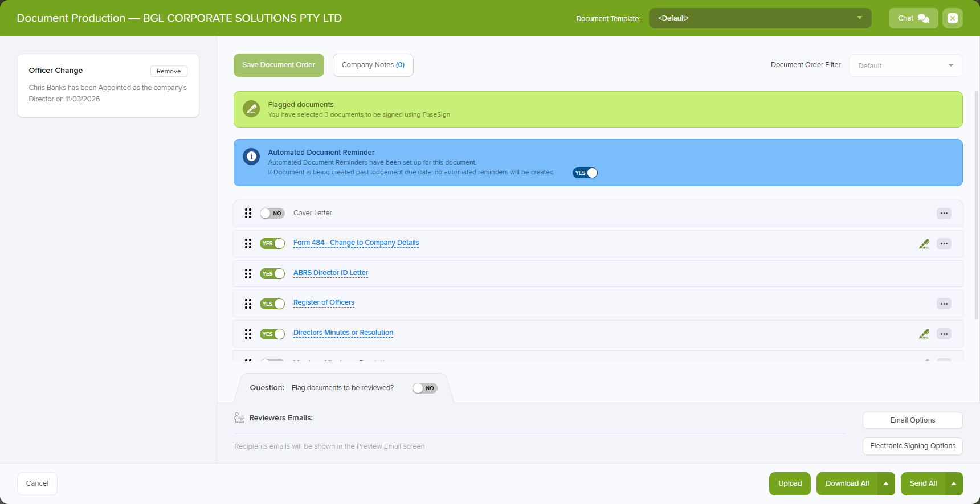
Task: Open the Register of Officers more options menu
Action: pyautogui.click(x=944, y=304)
